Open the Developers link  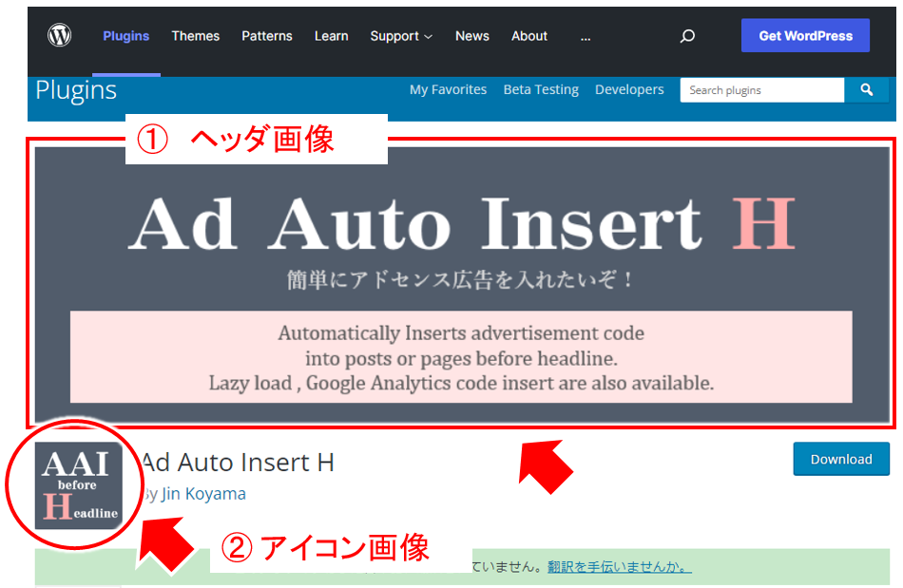(629, 89)
